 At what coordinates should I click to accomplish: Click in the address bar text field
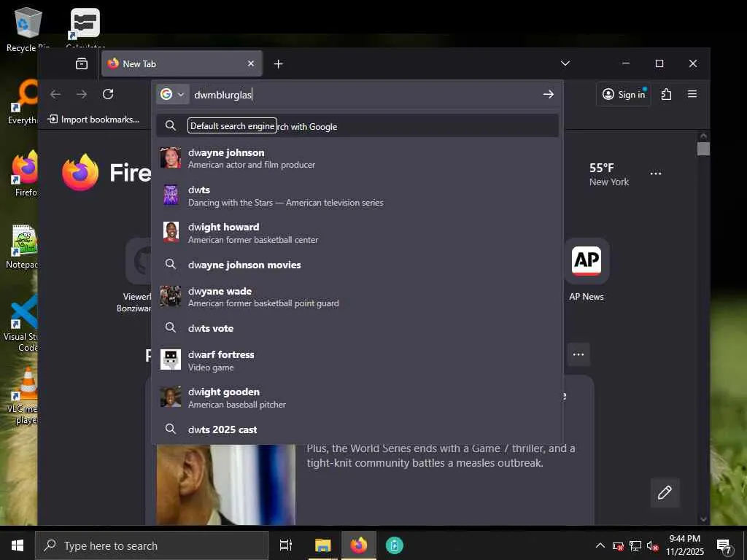pyautogui.click(x=365, y=94)
